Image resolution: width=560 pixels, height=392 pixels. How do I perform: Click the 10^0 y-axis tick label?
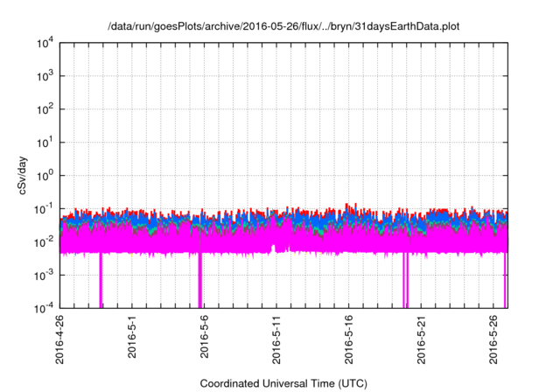[45, 176]
